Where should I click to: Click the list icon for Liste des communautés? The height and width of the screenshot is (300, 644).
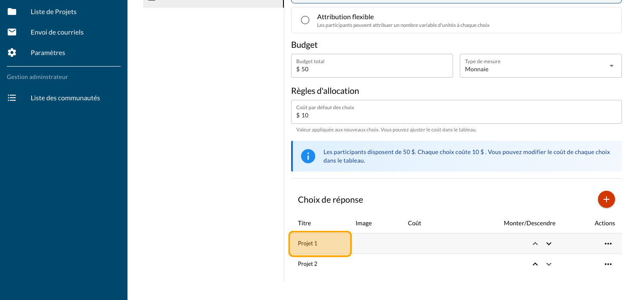pyautogui.click(x=12, y=98)
